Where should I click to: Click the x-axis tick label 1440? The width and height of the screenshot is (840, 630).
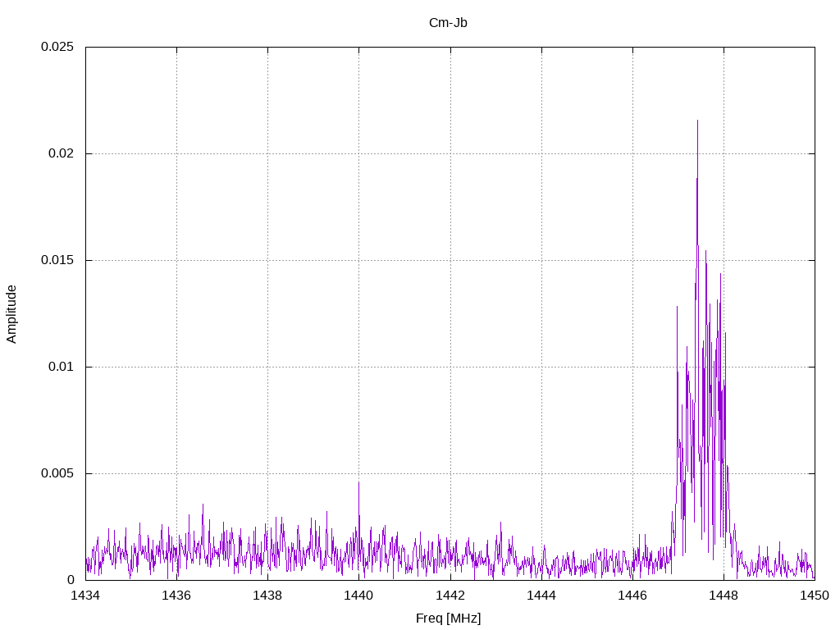[x=359, y=596]
